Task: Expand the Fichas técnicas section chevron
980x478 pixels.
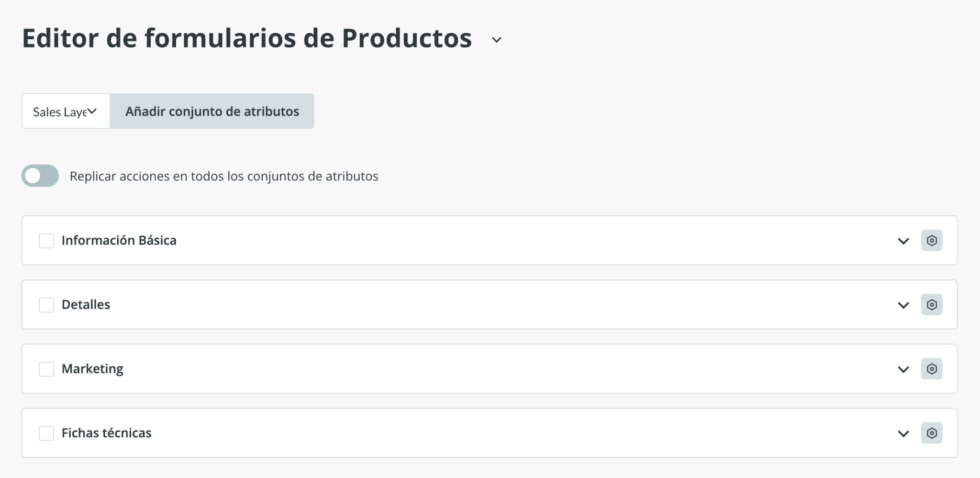Action: [x=903, y=433]
